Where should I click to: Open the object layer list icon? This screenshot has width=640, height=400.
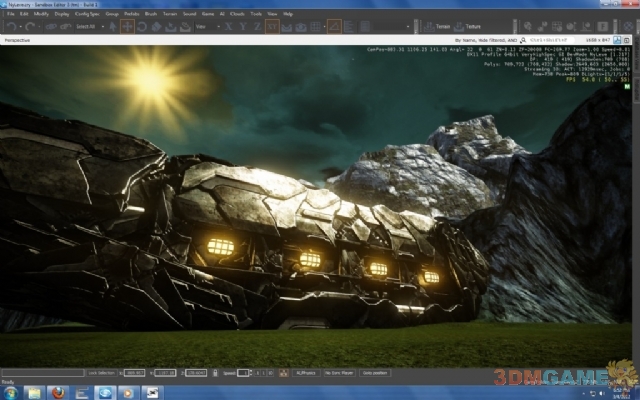364,27
